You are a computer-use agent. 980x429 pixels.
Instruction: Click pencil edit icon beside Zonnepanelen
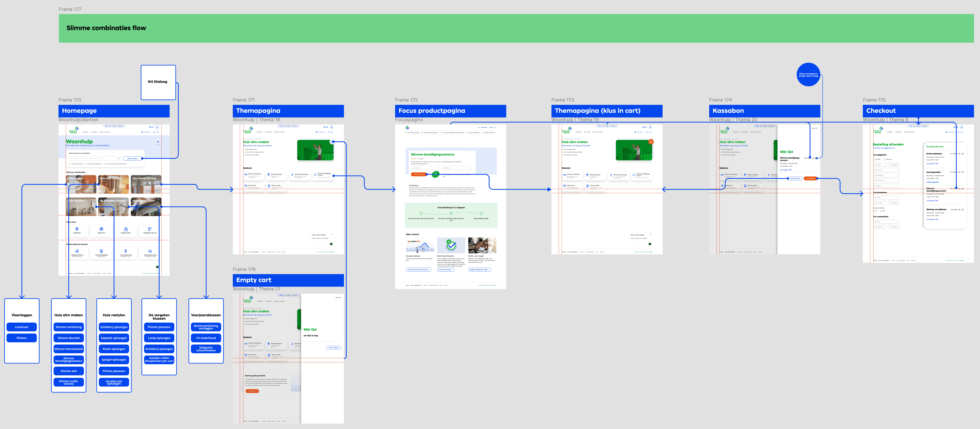pyautogui.click(x=959, y=172)
